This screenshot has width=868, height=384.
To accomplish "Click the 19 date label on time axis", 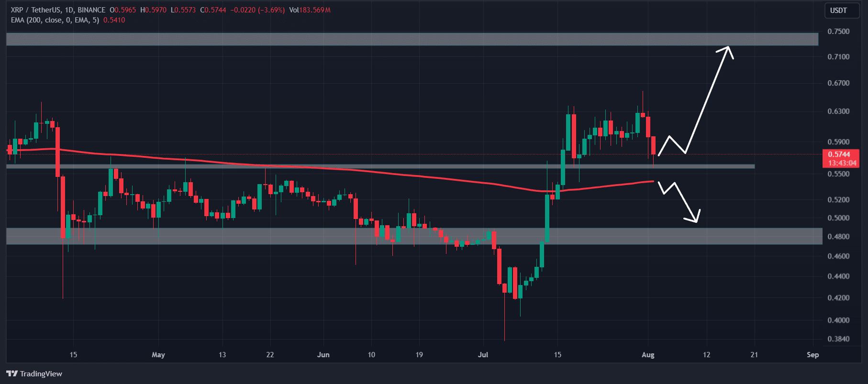I will point(419,355).
